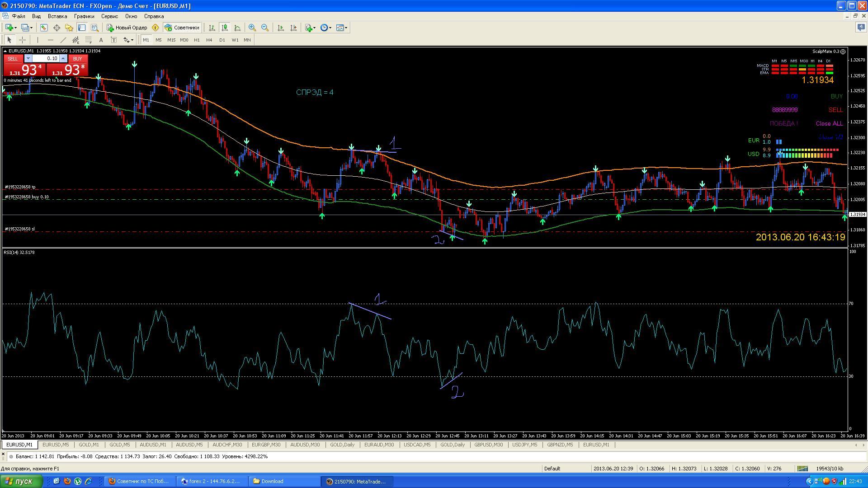Select the crosshair cursor tool
Screen dimensions: 868x488
[x=22, y=40]
